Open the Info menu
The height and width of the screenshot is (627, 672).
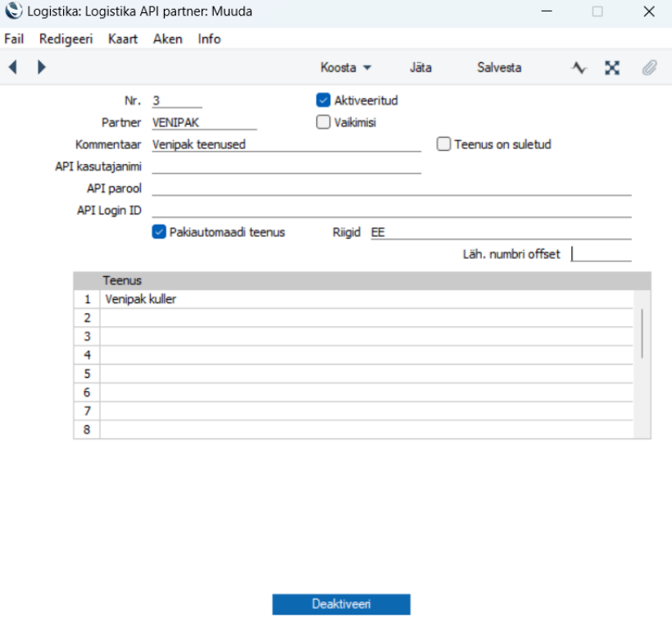209,39
